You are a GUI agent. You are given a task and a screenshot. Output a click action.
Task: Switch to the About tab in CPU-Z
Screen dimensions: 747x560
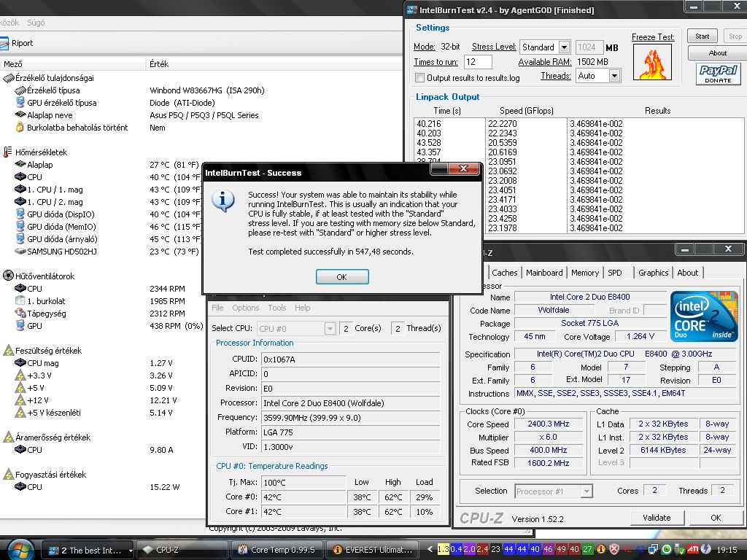[x=687, y=273]
